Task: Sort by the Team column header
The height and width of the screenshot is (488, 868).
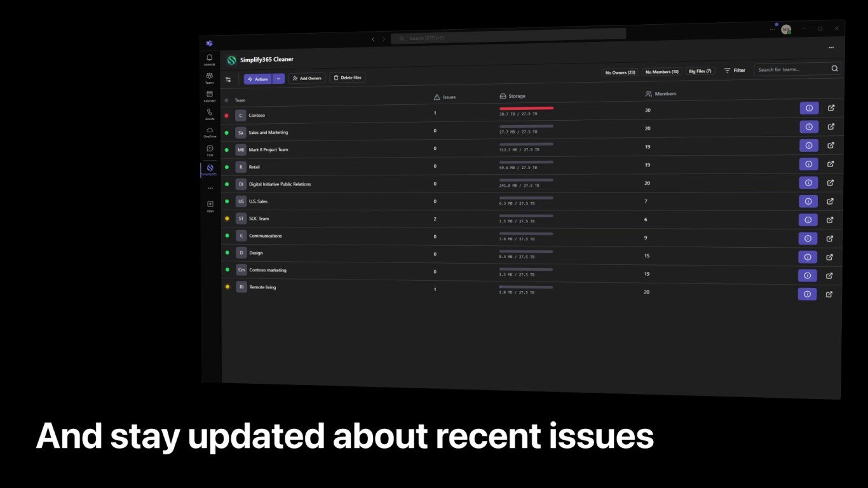Action: pyautogui.click(x=240, y=100)
